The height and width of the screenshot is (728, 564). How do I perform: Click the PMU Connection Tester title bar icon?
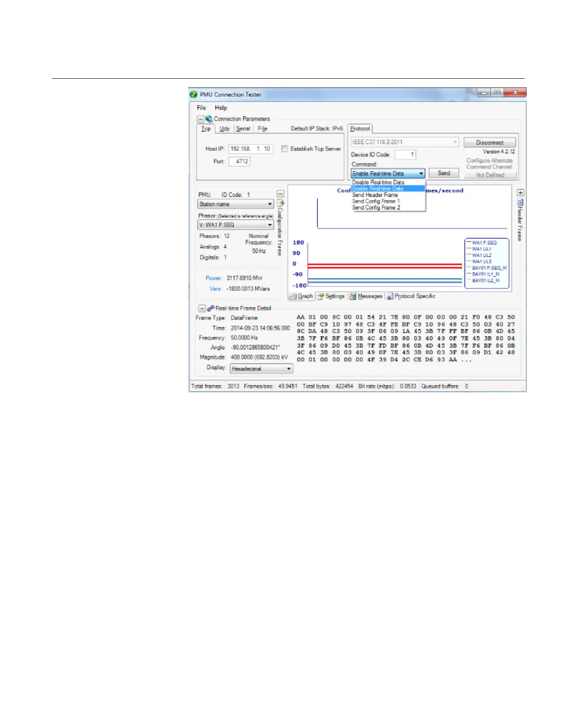(194, 94)
